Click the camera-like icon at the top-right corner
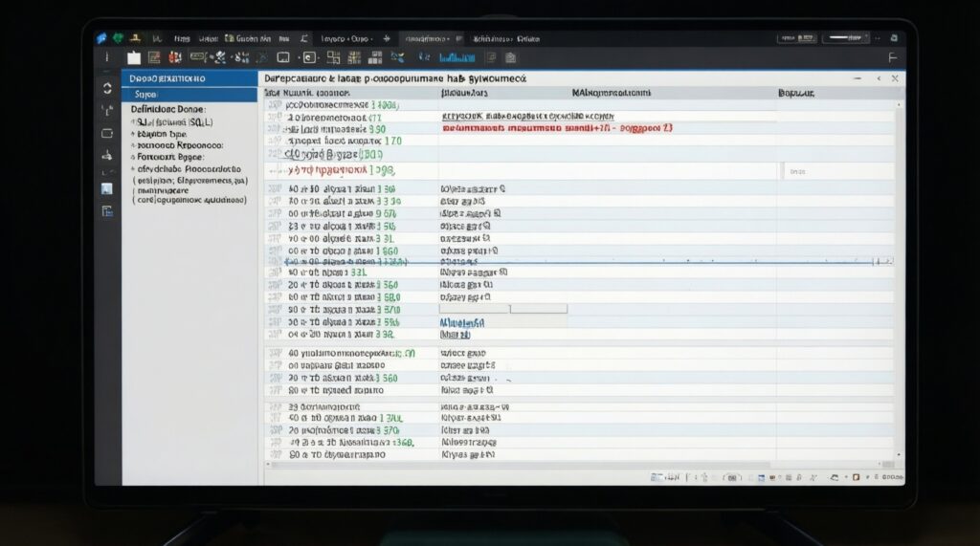 894,38
